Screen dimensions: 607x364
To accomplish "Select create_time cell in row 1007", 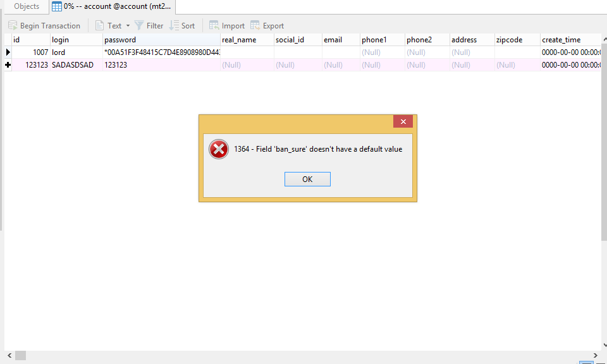I will (x=570, y=52).
